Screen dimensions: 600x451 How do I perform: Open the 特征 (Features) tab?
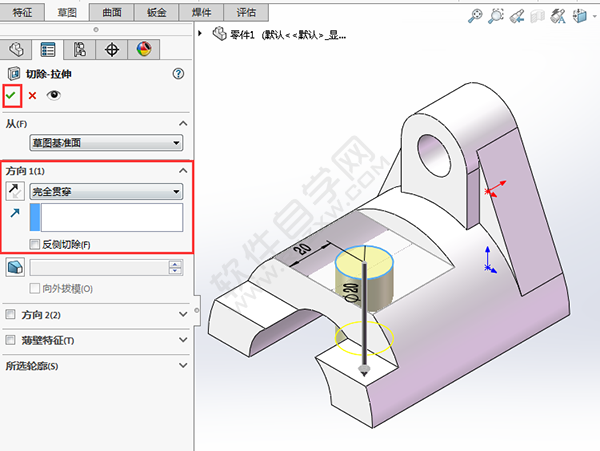tap(22, 12)
